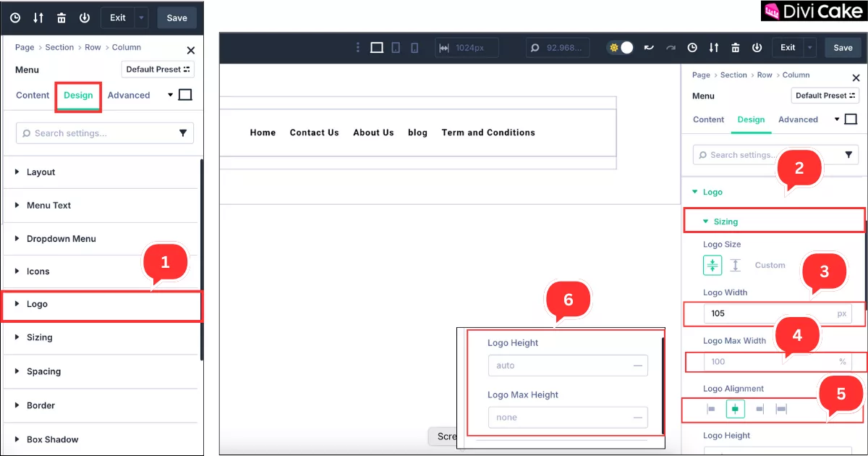868x456 pixels.
Task: Click Section breadcrumb in left panel
Action: pos(59,47)
